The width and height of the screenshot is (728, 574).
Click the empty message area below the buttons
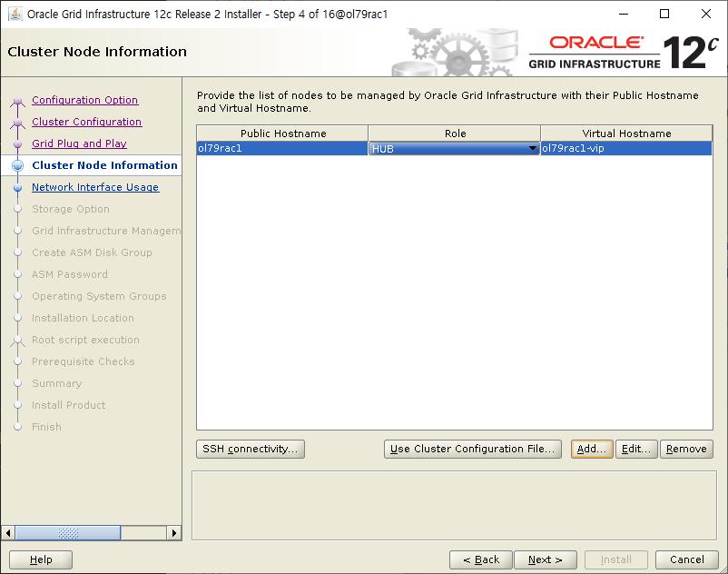click(x=454, y=506)
